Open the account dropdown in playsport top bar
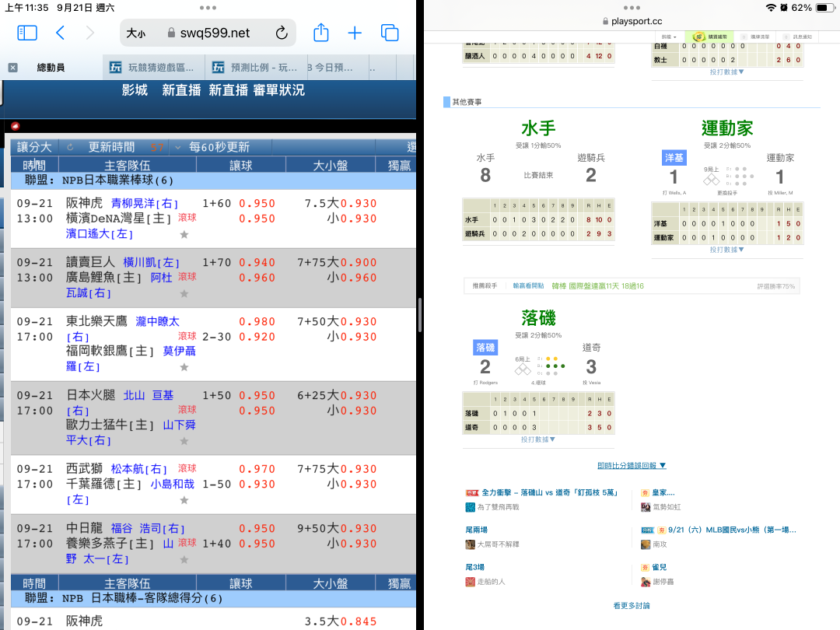 (669, 37)
